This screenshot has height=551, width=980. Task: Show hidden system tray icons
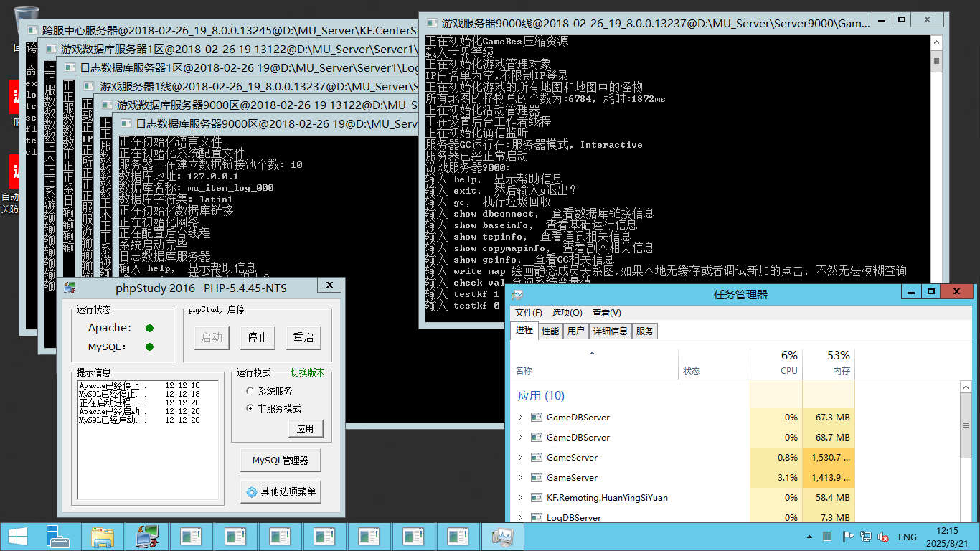810,537
